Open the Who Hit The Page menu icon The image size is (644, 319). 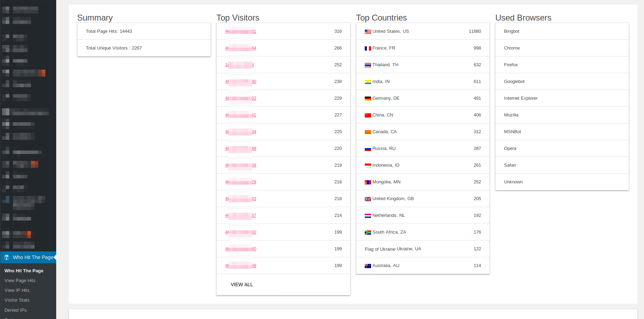pyautogui.click(x=7, y=257)
